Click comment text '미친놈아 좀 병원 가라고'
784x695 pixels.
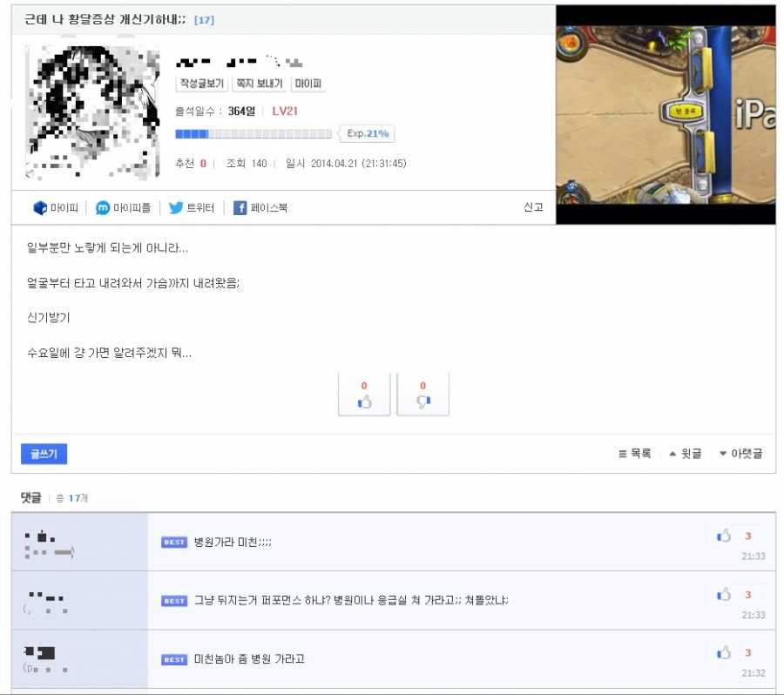point(249,659)
